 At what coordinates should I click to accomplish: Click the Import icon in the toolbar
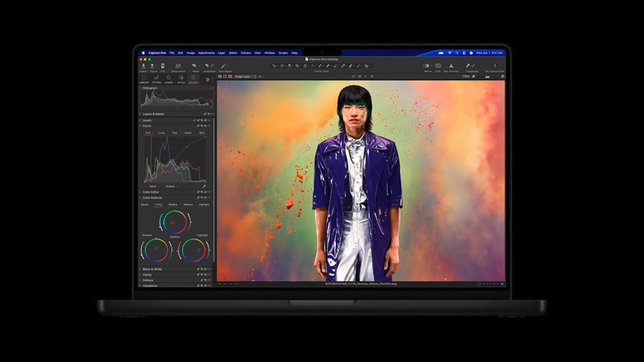pos(143,66)
